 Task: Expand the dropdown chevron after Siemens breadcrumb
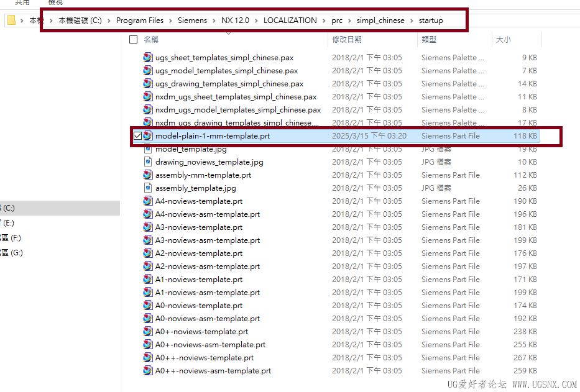(214, 21)
